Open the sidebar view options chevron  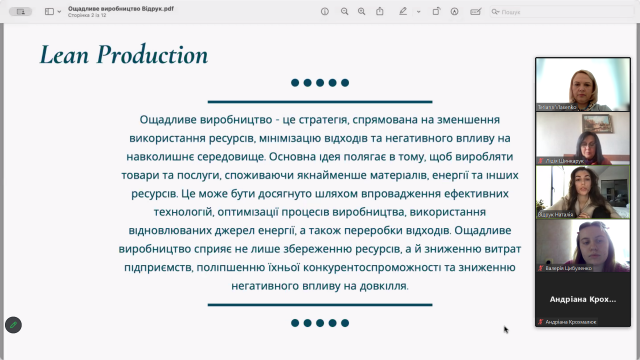tap(59, 12)
